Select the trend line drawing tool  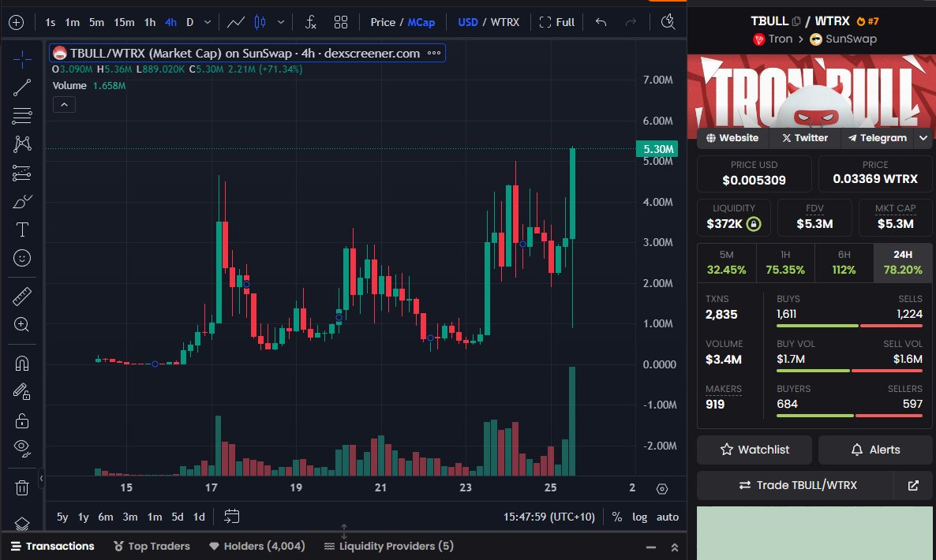coord(22,88)
